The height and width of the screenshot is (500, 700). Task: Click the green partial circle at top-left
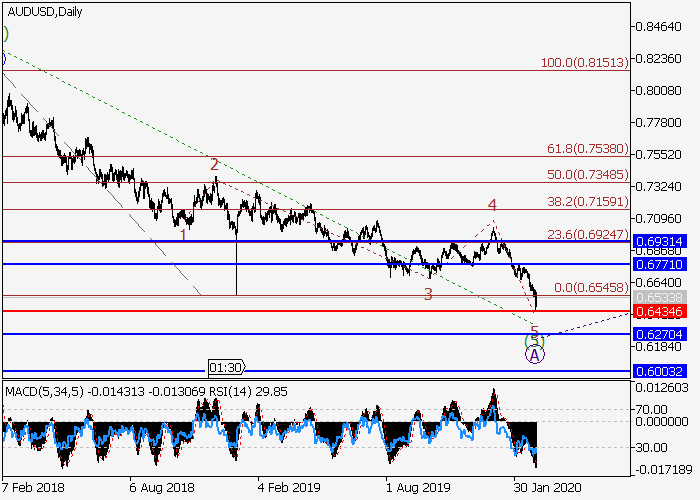(x=4, y=35)
